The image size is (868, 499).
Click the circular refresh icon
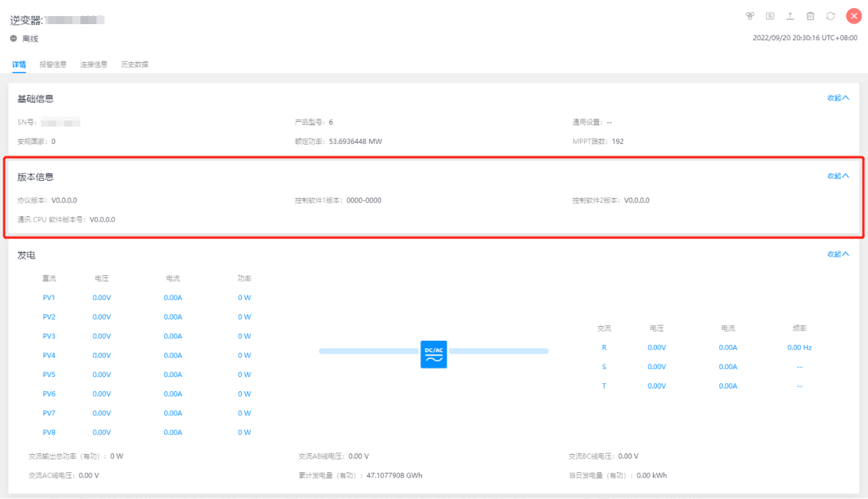coord(830,16)
